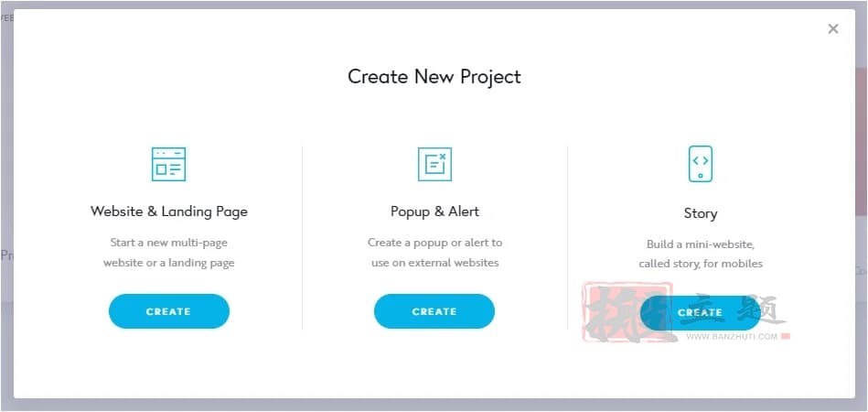The width and height of the screenshot is (868, 412).
Task: Click the Story mobile phone icon
Action: (701, 164)
